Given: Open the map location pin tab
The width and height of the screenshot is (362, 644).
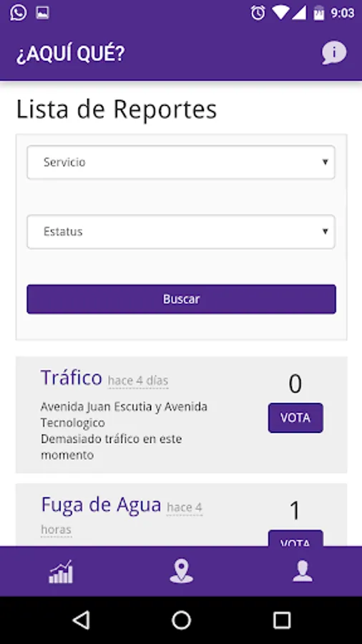Looking at the screenshot, I should pyautogui.click(x=181, y=571).
